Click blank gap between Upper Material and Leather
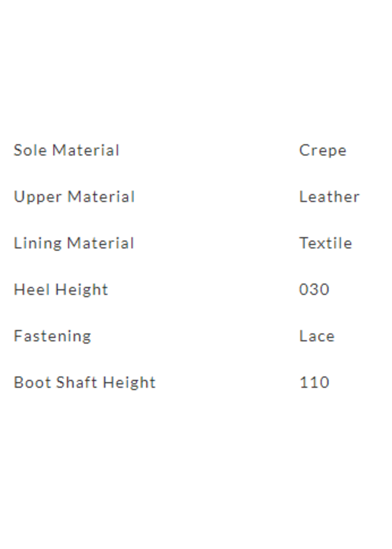The width and height of the screenshot is (392, 549). [217, 197]
